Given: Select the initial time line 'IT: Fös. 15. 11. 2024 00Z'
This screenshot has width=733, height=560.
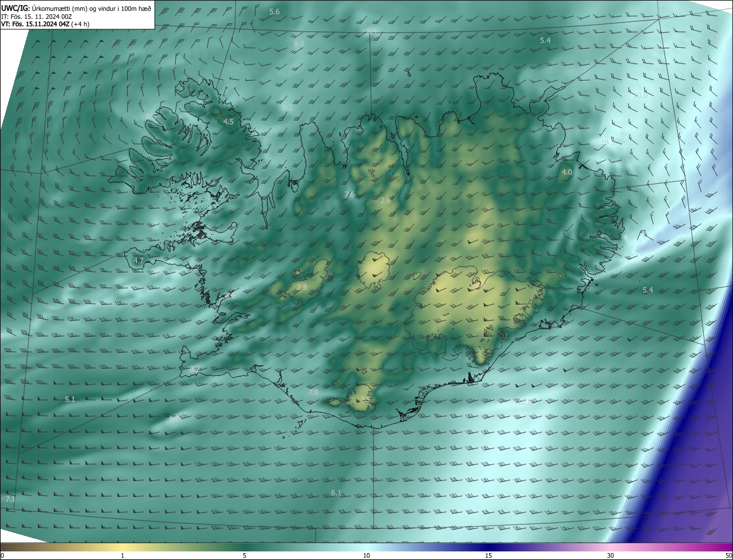Looking at the screenshot, I should (x=37, y=16).
